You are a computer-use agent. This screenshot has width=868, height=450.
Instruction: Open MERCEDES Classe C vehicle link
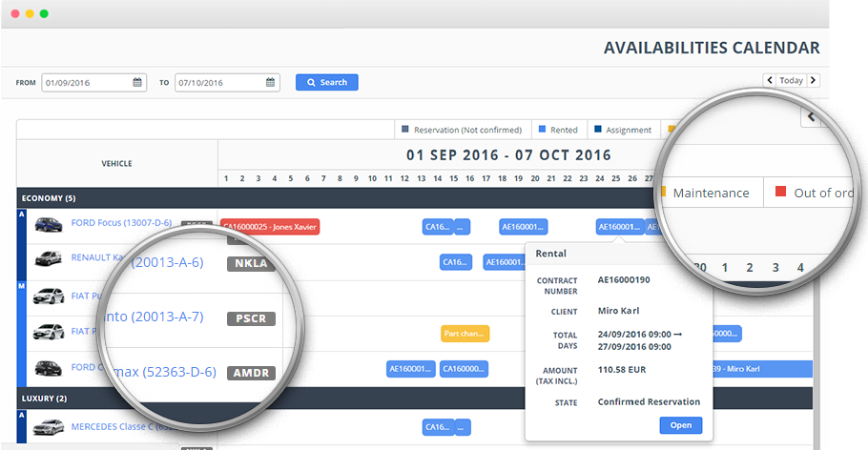click(122, 427)
